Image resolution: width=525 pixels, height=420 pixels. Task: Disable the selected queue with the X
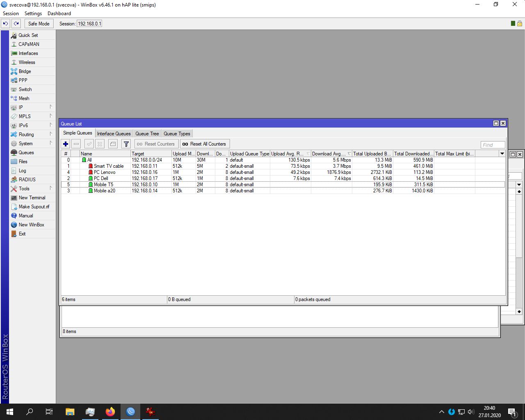click(x=100, y=144)
